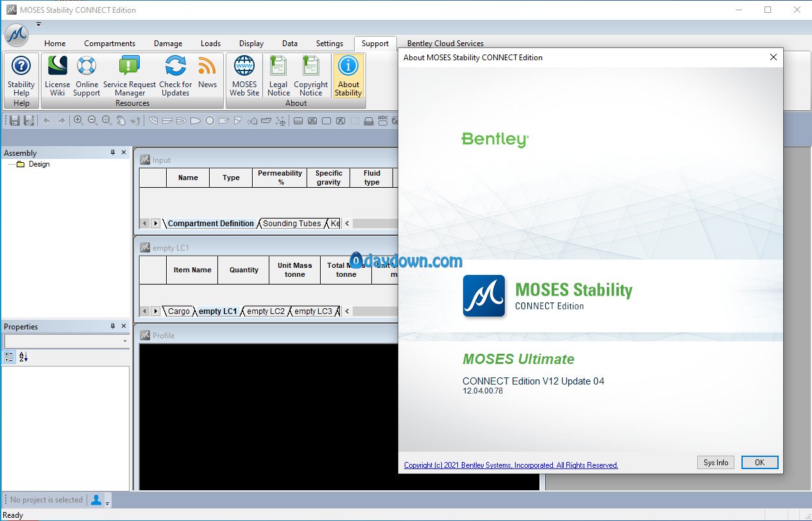Image resolution: width=812 pixels, height=521 pixels.
Task: Open the Copyright Notice document
Action: [311, 75]
